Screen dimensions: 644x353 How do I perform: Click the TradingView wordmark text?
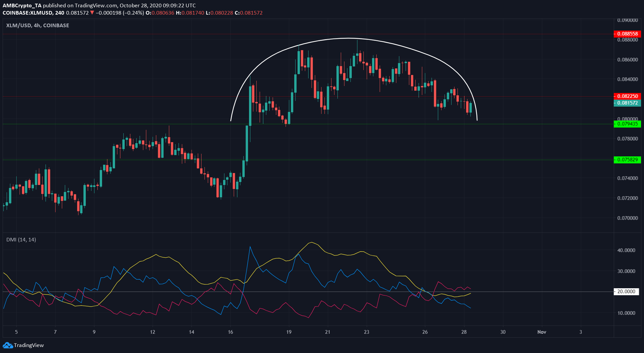[x=29, y=345]
